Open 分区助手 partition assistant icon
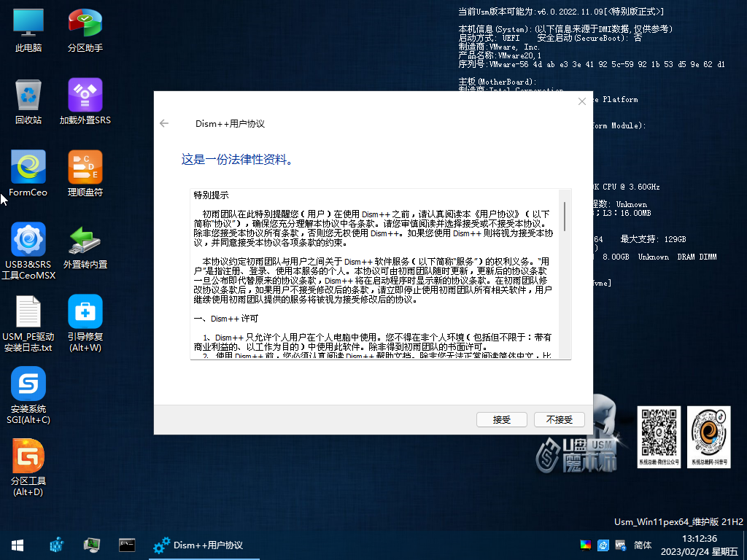 pos(85,31)
